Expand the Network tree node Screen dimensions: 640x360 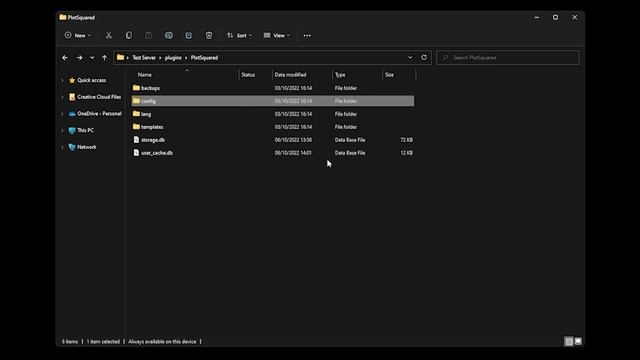(62, 147)
